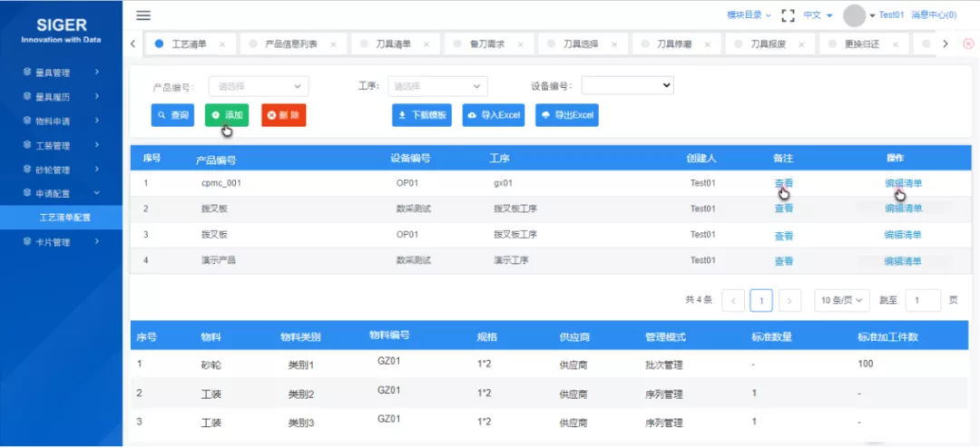Click 编辑清单 in row 3 拨叉板
980x448 pixels.
coord(903,235)
